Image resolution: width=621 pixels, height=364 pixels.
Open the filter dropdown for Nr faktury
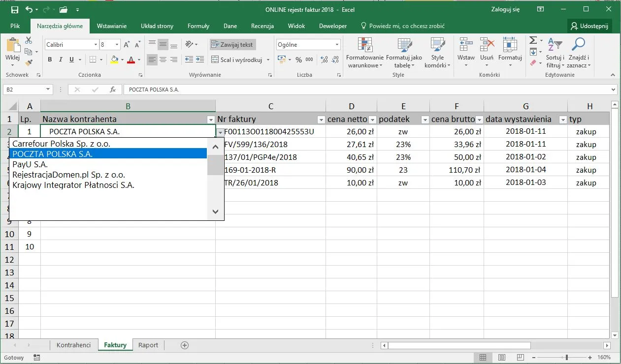[321, 120]
